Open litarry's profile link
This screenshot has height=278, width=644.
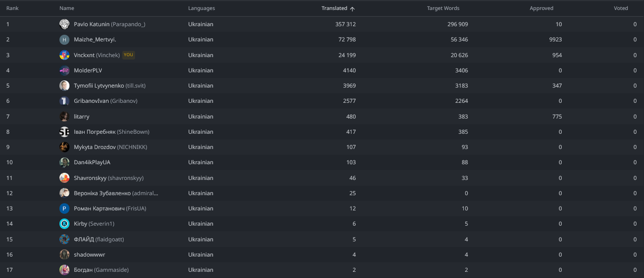(81, 117)
